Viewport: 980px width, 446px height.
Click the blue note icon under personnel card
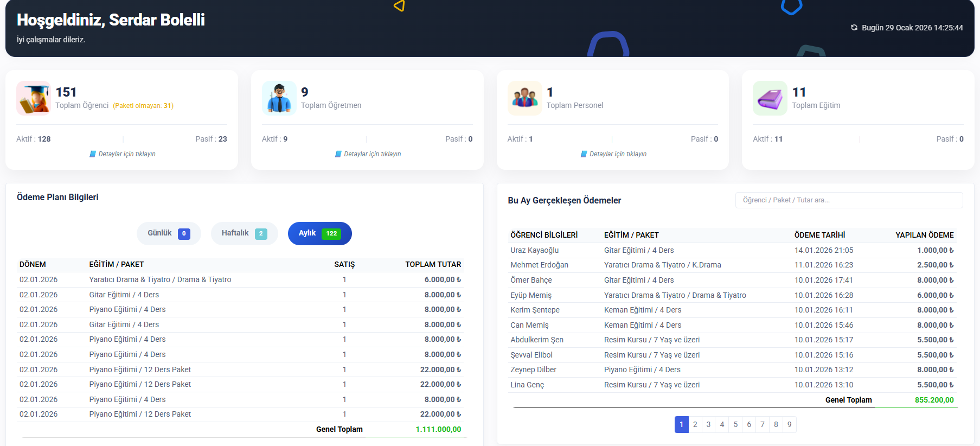coord(584,154)
